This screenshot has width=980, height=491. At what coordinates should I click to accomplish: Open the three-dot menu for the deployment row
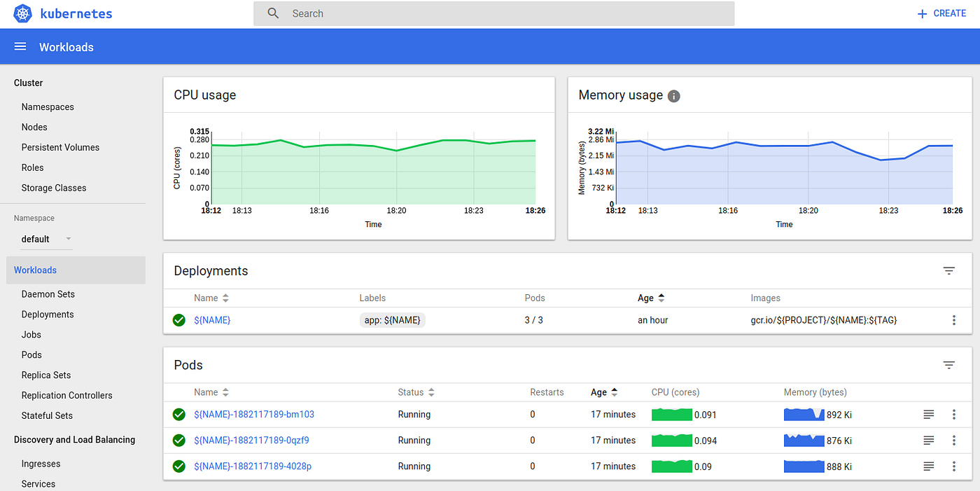coord(953,320)
